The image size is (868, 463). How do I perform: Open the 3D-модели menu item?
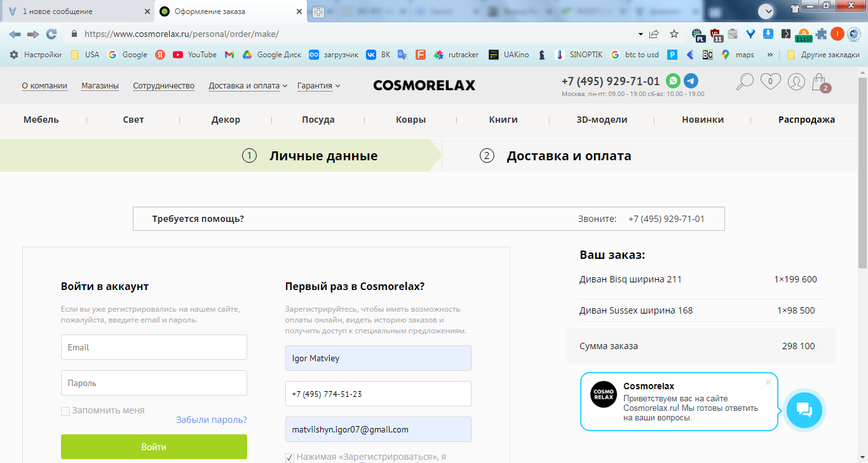coord(602,120)
